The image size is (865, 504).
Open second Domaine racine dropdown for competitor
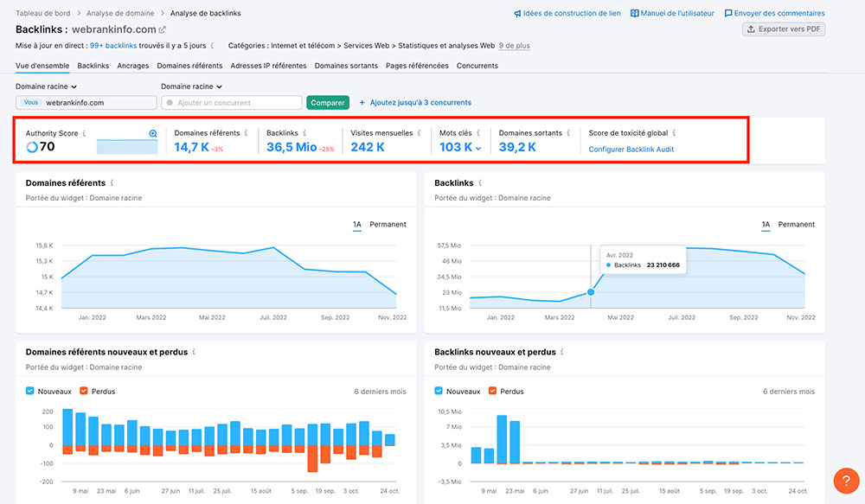coord(191,86)
